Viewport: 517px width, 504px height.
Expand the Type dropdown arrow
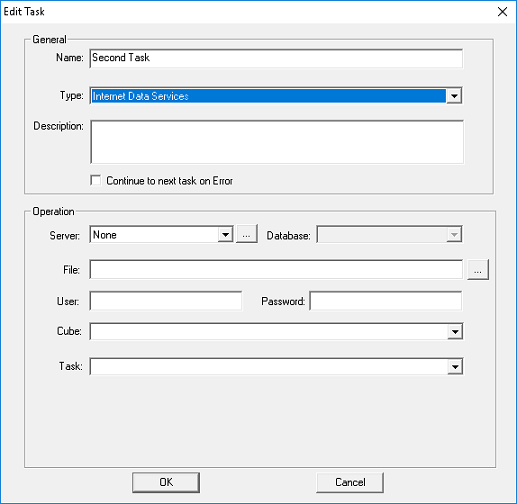pos(454,96)
